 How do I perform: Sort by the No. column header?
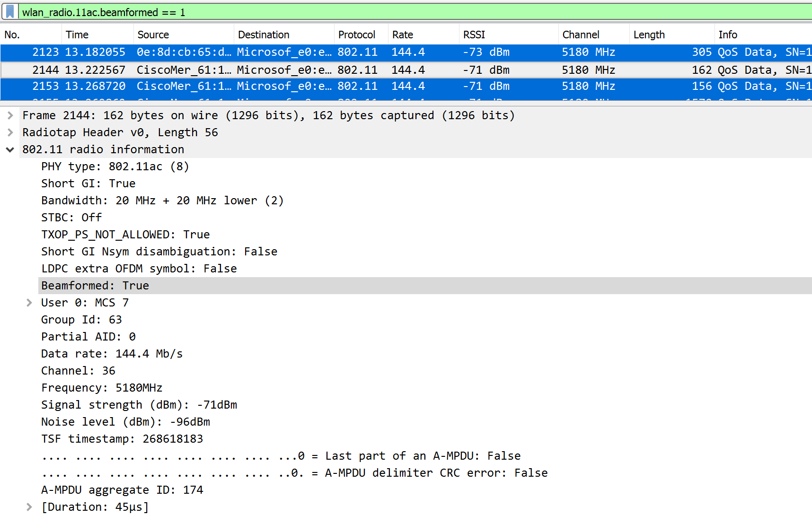[12, 35]
